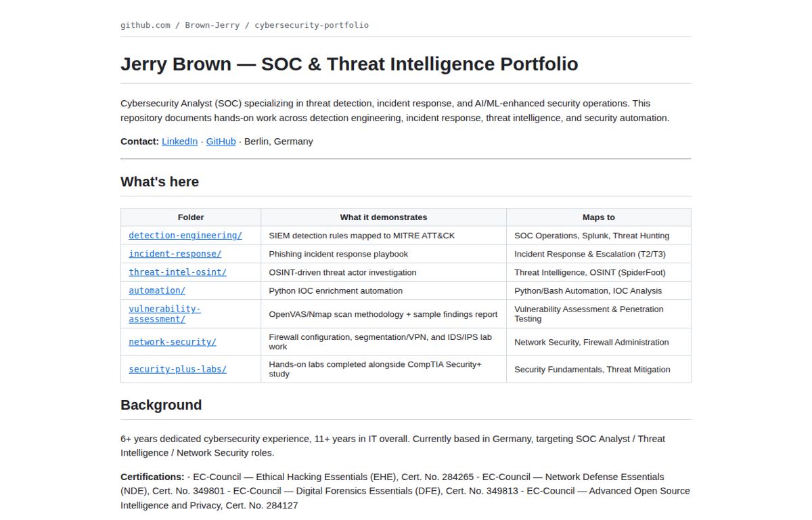Click the "What's here" section heading
This screenshot has height=520, width=812.
coord(160,181)
